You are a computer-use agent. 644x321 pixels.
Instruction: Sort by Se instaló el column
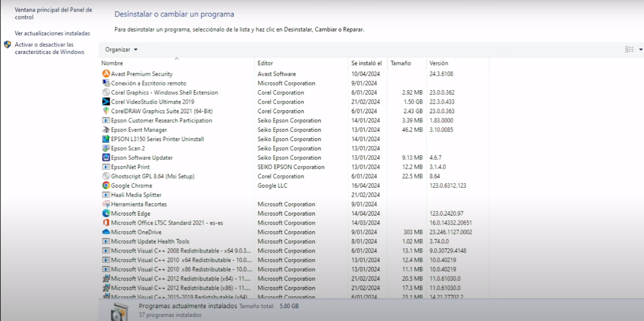click(x=366, y=63)
